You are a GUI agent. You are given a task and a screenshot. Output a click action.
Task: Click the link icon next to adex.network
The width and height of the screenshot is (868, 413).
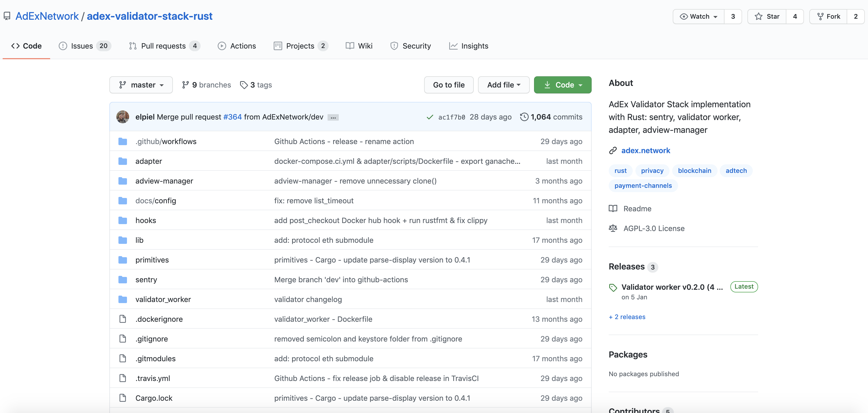613,150
